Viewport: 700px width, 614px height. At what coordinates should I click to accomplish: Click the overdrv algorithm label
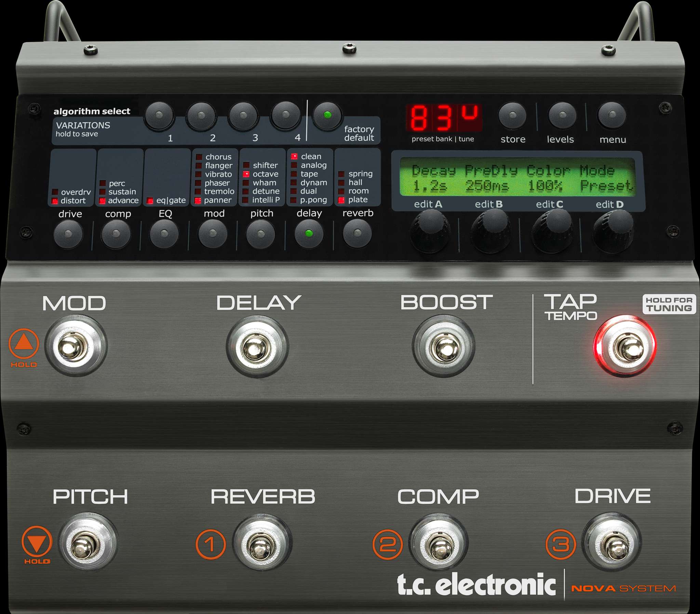[x=76, y=192]
